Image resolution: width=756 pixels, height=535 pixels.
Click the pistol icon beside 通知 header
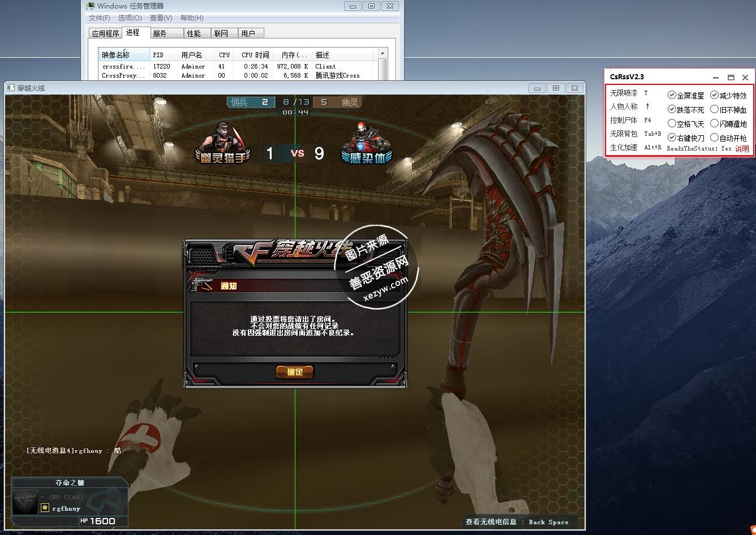200,284
